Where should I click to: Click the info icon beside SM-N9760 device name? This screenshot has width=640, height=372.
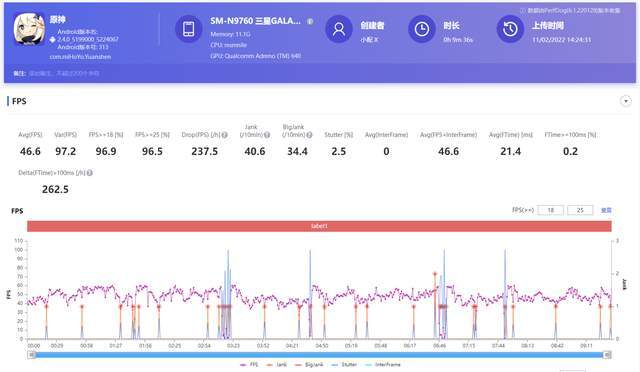pyautogui.click(x=310, y=21)
